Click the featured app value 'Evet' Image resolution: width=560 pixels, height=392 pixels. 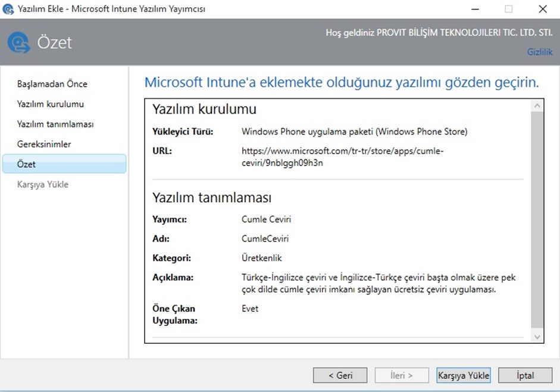(250, 309)
